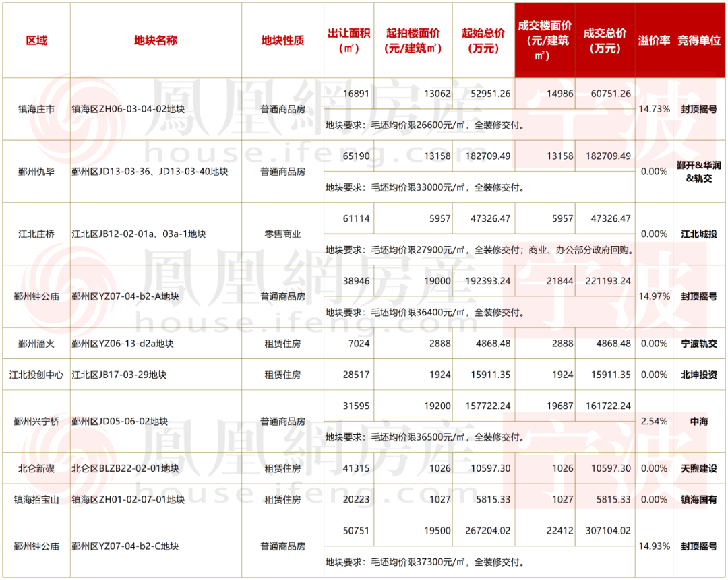
Task: Click the 成交总价 column header
Action: (605, 41)
